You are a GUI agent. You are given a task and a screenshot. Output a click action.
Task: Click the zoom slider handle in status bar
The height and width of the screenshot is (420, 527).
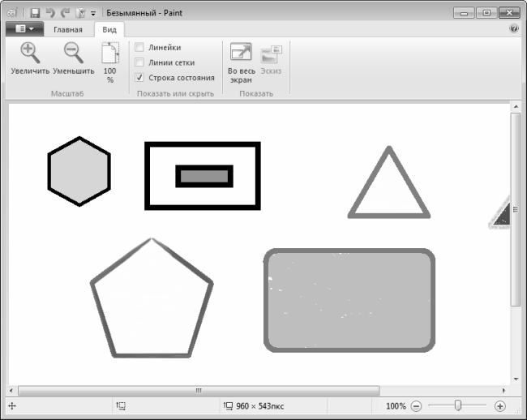457,405
